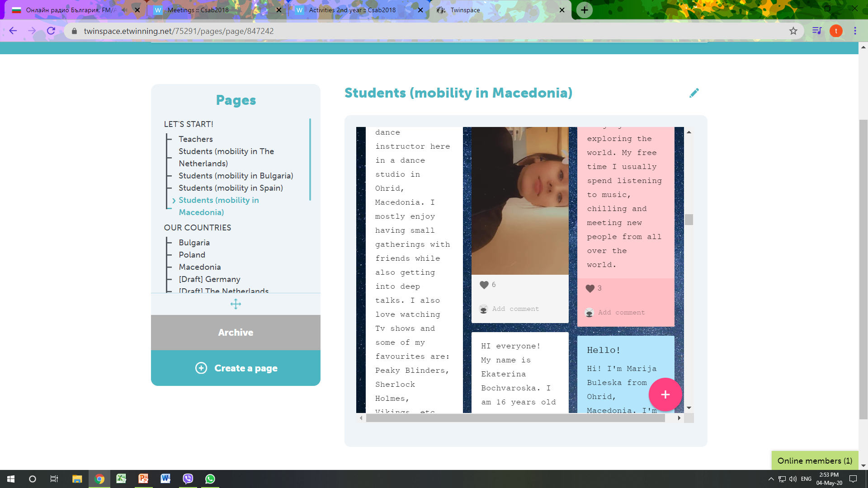This screenshot has width=868, height=488.
Task: Bookmark page with the star icon
Action: [x=793, y=31]
